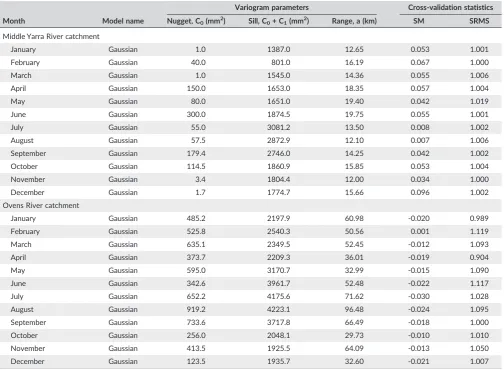The image size is (504, 370).
Task: Click nugget value 40.0
Action: click(198, 62)
